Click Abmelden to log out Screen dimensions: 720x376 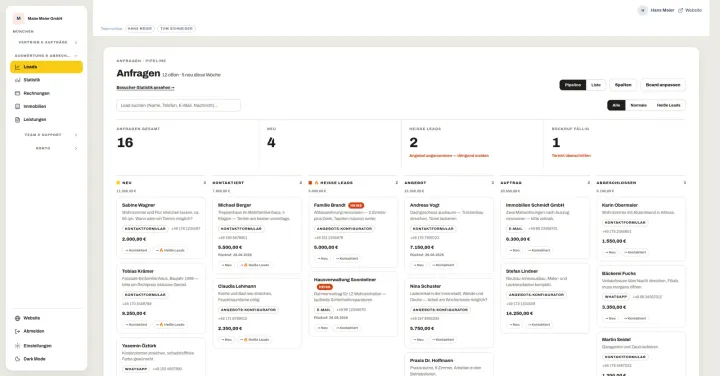pyautogui.click(x=46, y=331)
